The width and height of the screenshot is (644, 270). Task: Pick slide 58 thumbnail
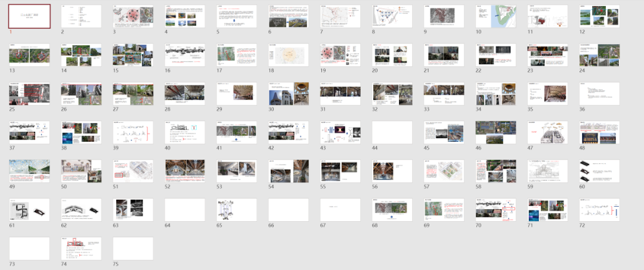coord(496,171)
